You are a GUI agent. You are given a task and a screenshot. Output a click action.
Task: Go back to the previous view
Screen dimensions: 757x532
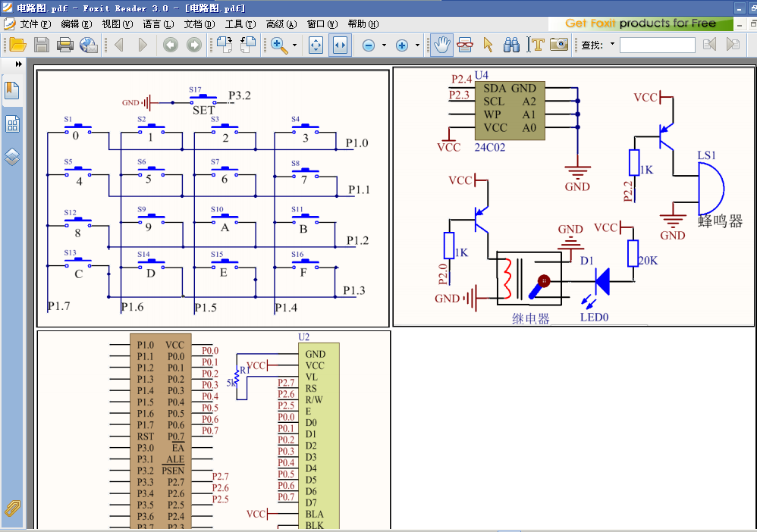(171, 45)
